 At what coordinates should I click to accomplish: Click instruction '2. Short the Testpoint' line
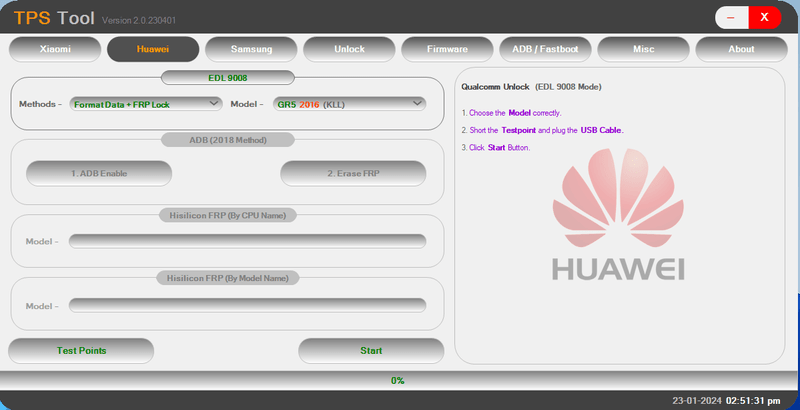542,130
